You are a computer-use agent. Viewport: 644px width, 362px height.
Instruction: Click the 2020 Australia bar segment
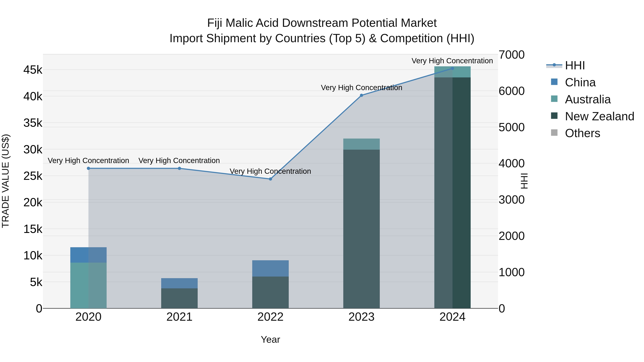[89, 285]
